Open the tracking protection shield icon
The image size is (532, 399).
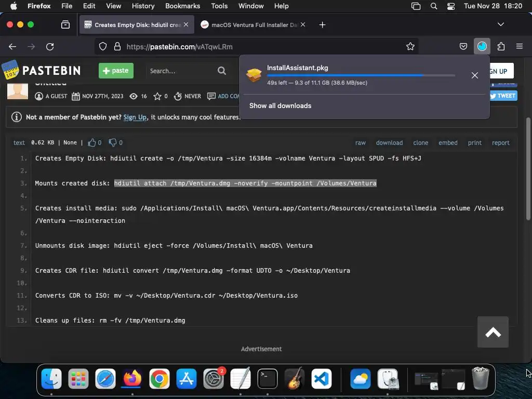coord(103,46)
